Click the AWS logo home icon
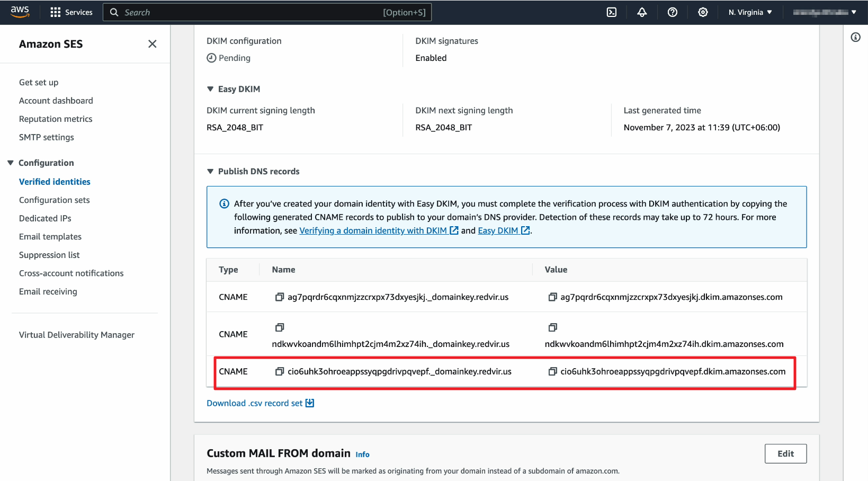This screenshot has width=868, height=481. point(20,12)
